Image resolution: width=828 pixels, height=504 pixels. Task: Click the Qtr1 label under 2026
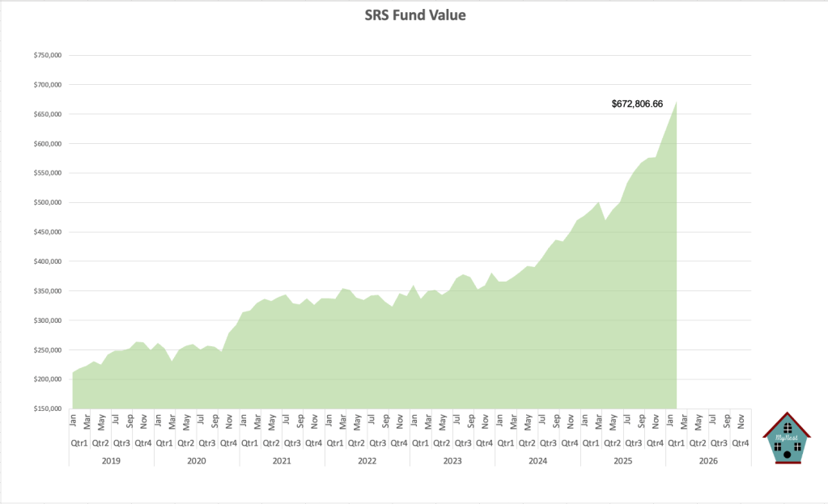[676, 443]
